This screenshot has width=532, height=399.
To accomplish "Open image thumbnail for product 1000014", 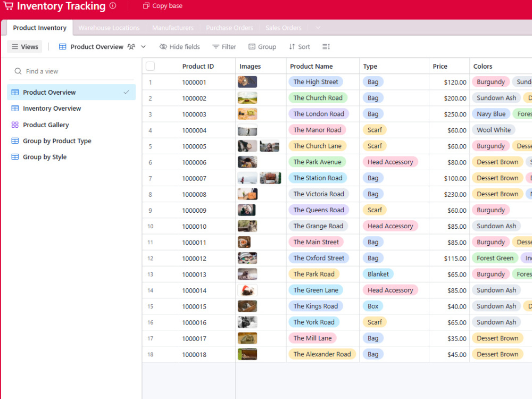I will pyautogui.click(x=247, y=290).
